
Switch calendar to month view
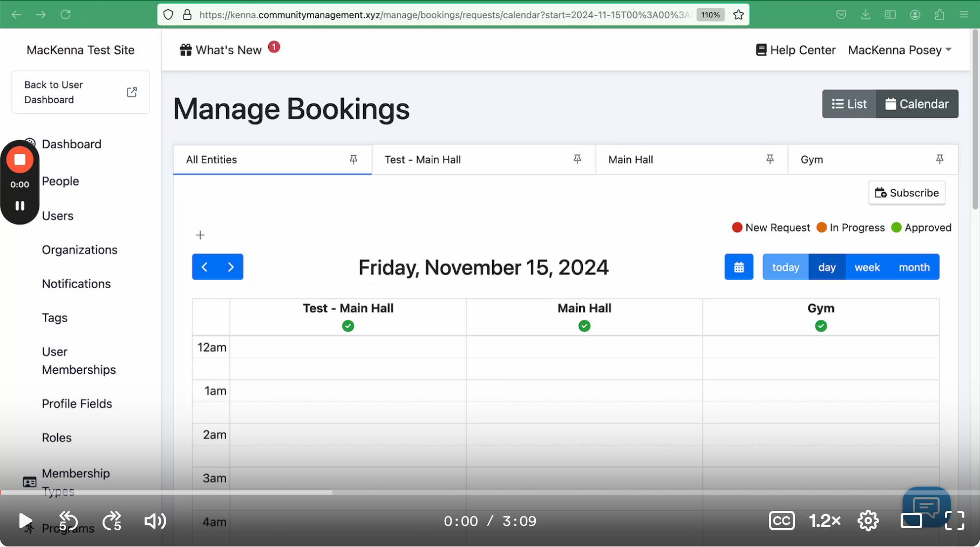(x=914, y=267)
